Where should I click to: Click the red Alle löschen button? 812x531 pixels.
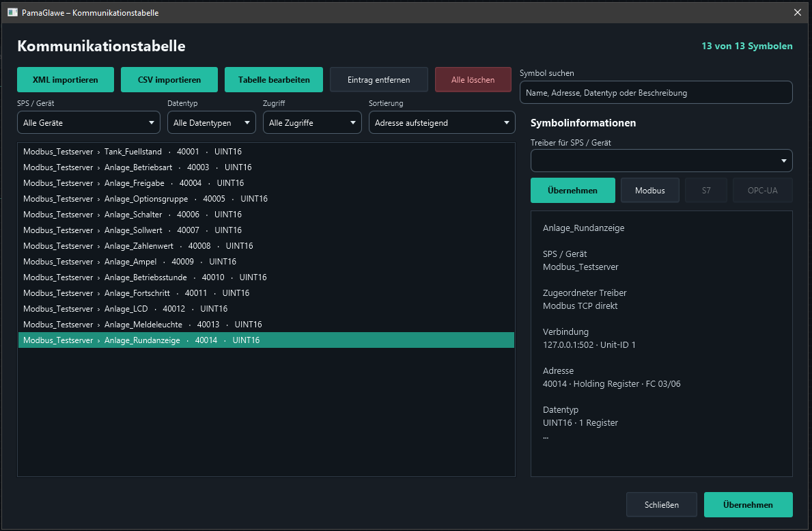[x=473, y=80]
